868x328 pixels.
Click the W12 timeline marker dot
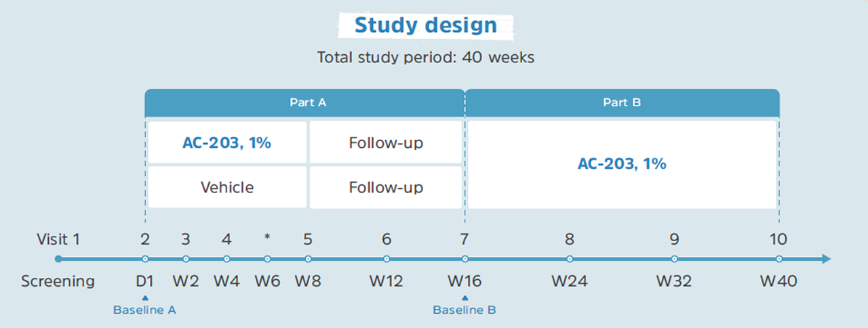click(x=387, y=259)
